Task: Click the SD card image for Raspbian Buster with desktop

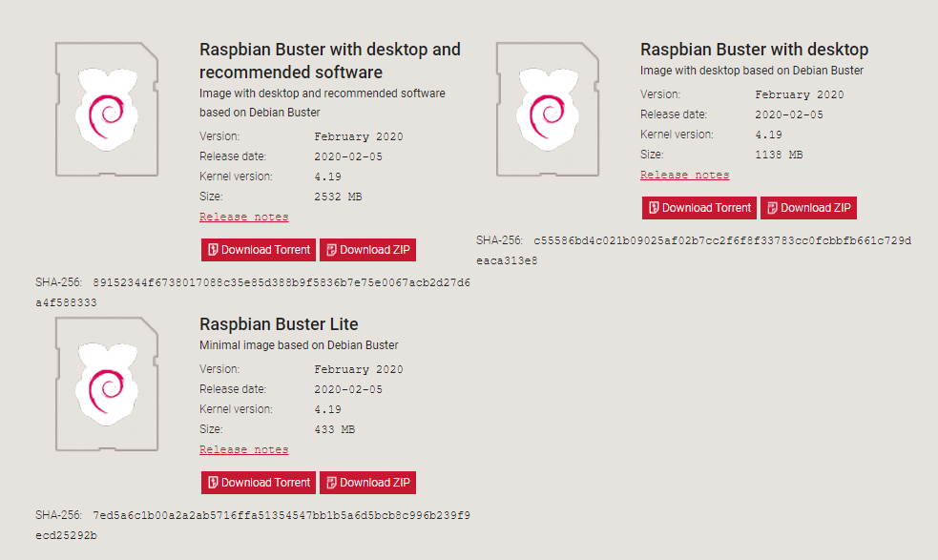Action: pos(548,110)
